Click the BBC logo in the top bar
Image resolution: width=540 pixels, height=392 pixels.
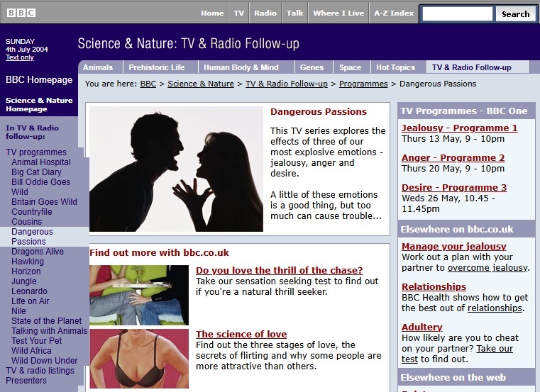click(21, 13)
